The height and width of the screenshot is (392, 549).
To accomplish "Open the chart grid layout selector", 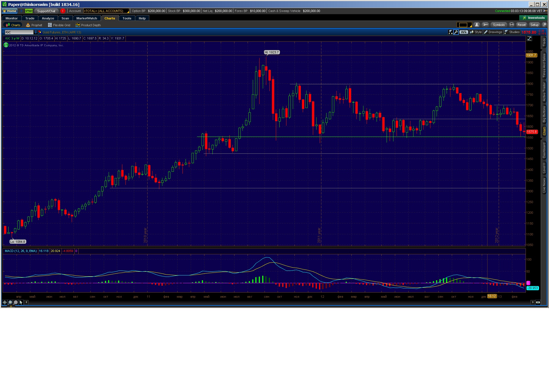I will [x=464, y=25].
